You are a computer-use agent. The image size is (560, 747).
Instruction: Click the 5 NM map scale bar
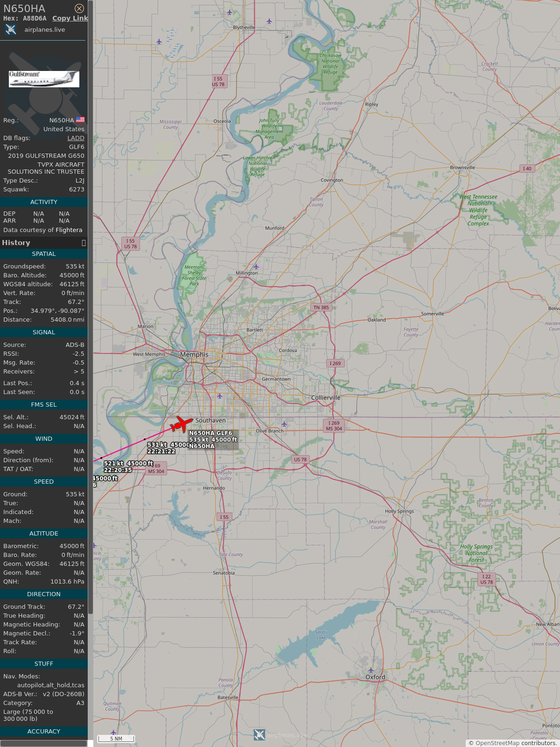pos(116,739)
